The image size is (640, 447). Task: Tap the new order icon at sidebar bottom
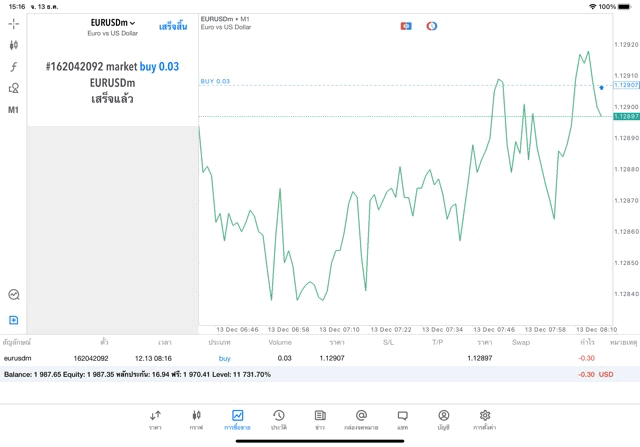coord(13,320)
